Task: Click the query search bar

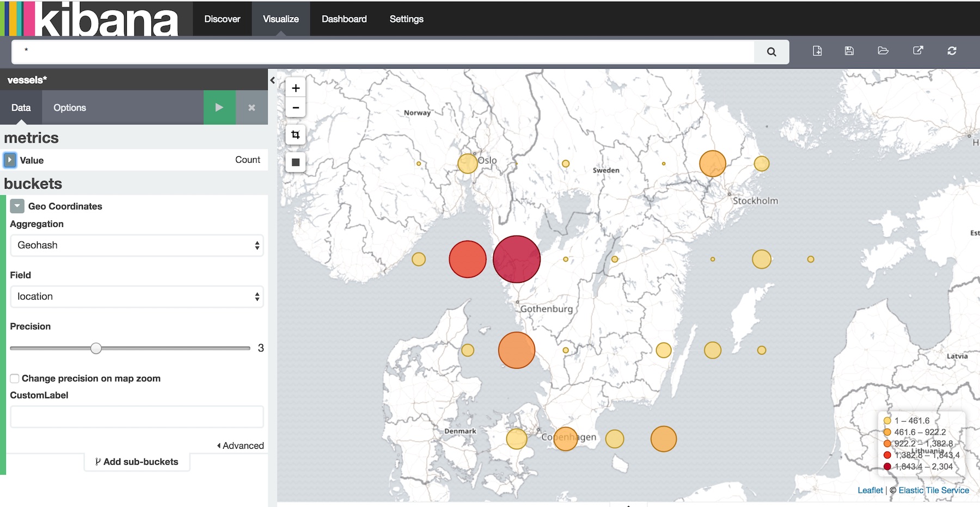Action: 383,52
